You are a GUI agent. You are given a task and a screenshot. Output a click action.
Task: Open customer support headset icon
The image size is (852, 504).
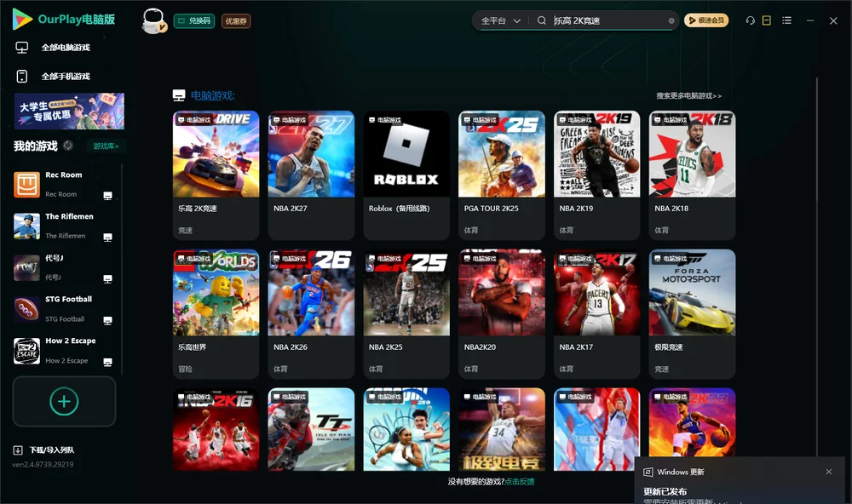click(751, 20)
